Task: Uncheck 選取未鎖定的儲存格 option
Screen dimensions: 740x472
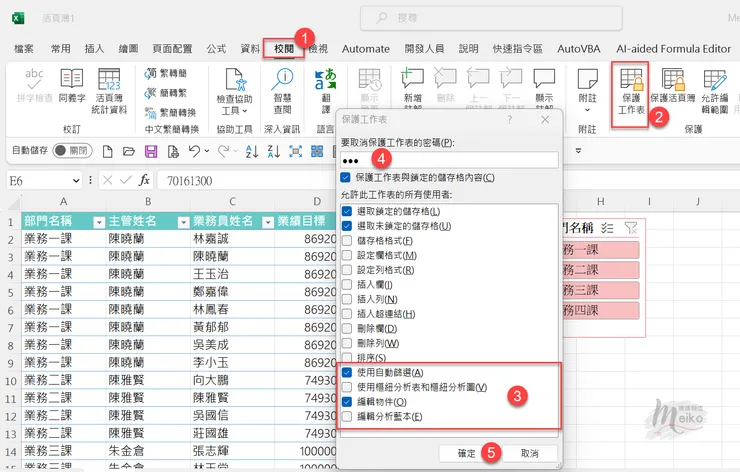Action: pos(347,226)
